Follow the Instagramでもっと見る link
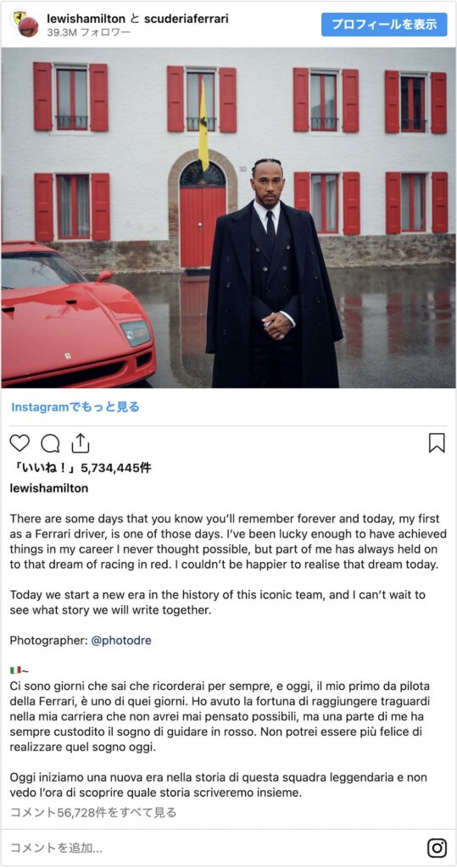The image size is (457, 868). (x=75, y=407)
